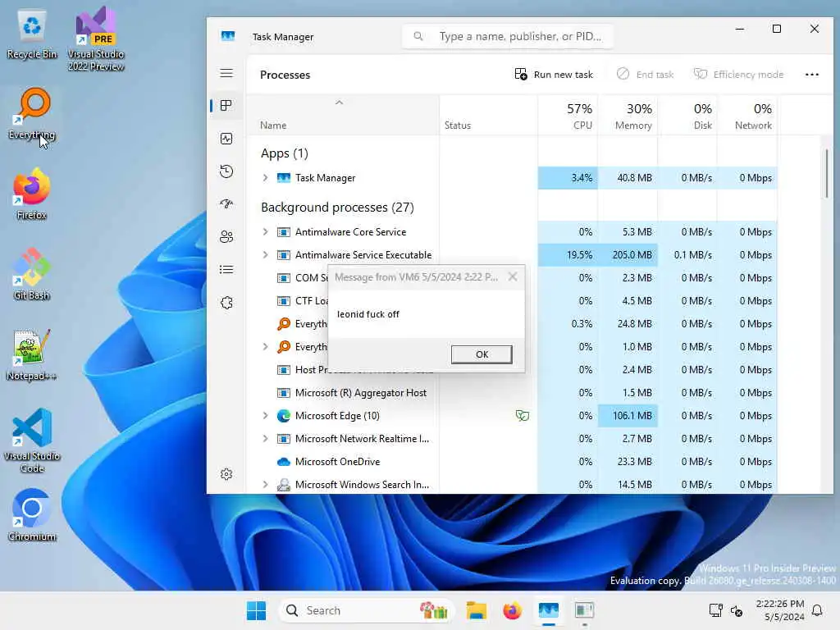This screenshot has height=630, width=840.
Task: Open File Explorer from the taskbar
Action: point(477,610)
